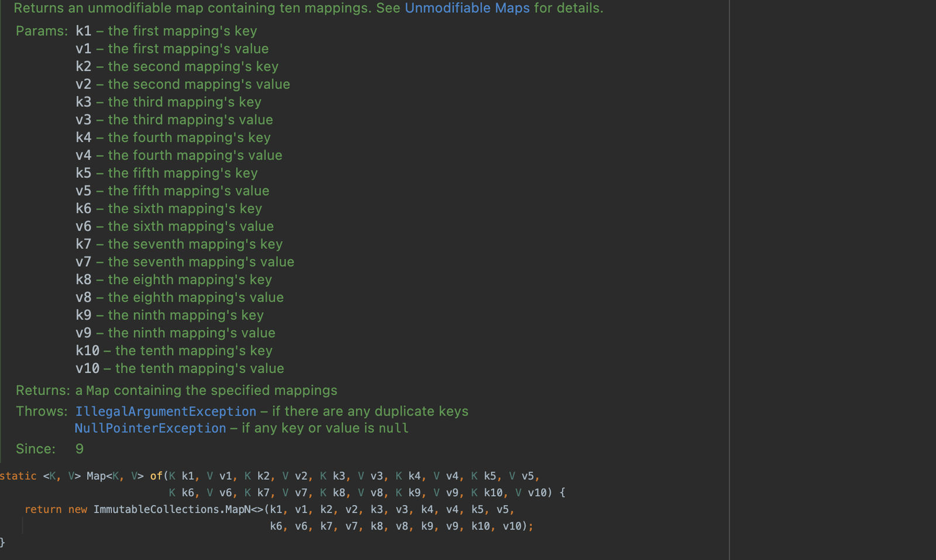Click 'k3 – the third mapping's key' line

coord(168,102)
